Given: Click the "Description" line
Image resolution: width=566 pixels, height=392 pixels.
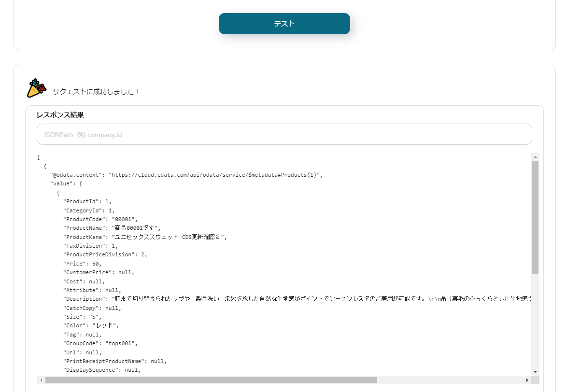Looking at the screenshot, I should [297, 299].
